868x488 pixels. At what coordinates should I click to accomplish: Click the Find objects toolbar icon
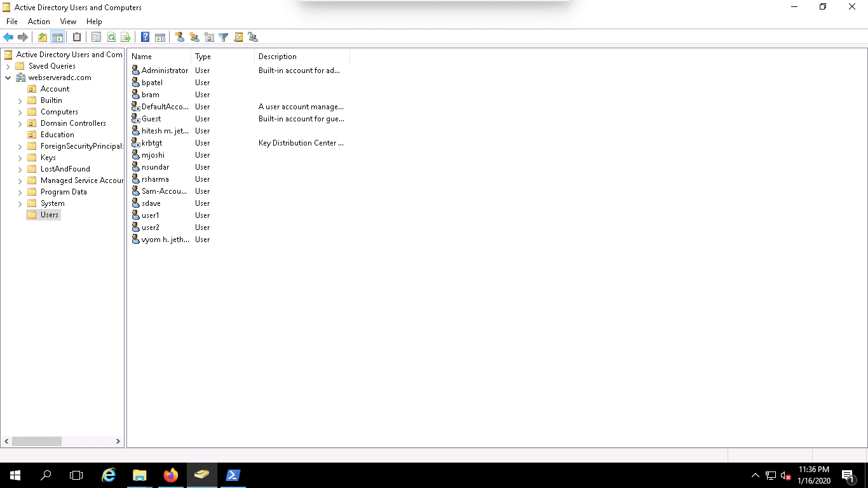click(238, 37)
